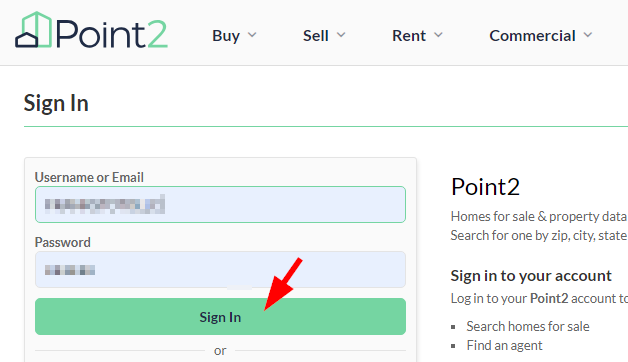
Task: Open the Buy menu
Action: [x=226, y=36]
